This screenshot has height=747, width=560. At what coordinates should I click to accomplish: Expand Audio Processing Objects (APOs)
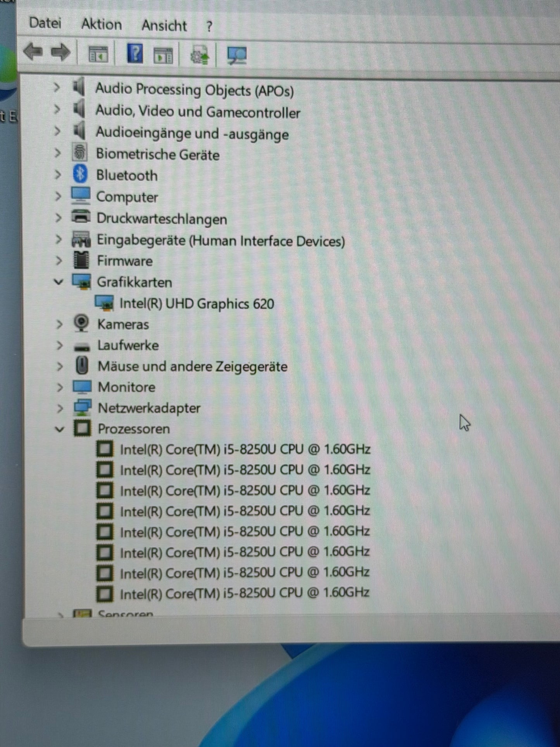point(57,87)
